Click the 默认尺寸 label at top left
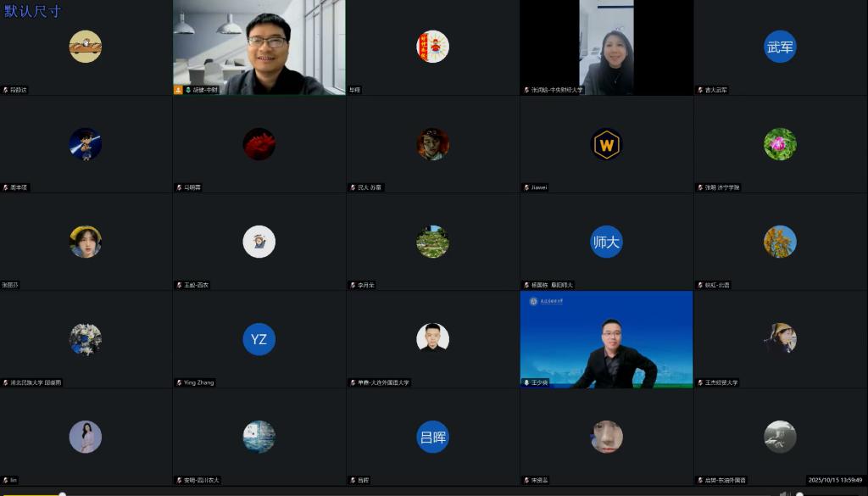 (x=32, y=11)
